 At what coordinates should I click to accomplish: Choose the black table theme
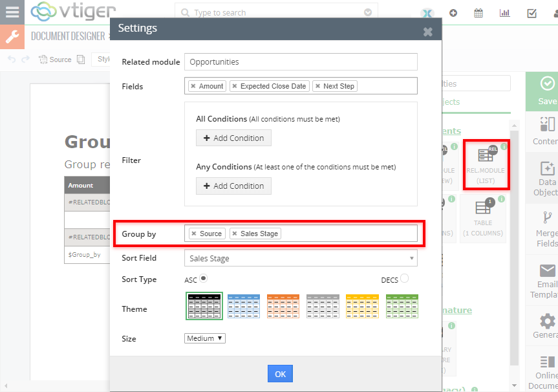[x=204, y=306]
